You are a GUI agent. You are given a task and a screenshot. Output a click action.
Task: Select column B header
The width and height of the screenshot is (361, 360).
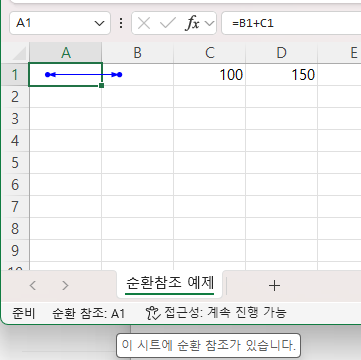137,53
